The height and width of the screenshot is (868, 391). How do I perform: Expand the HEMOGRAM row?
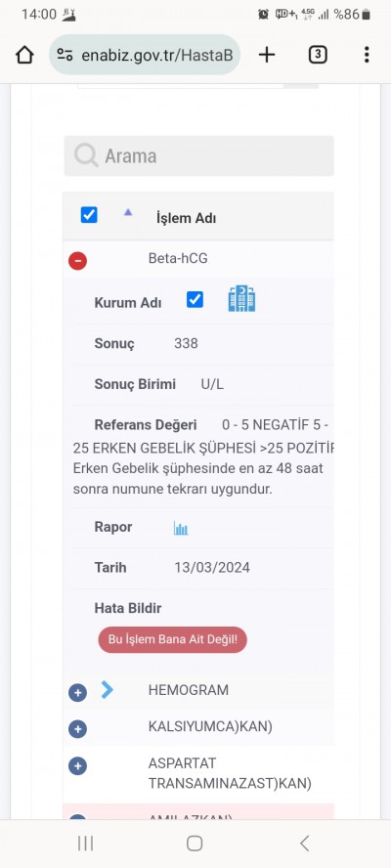[x=77, y=692]
